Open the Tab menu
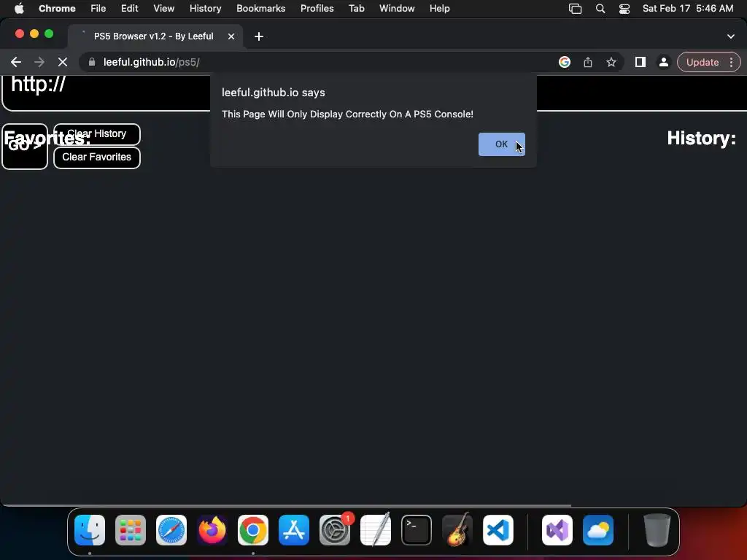Image resolution: width=747 pixels, height=560 pixels. tap(356, 9)
